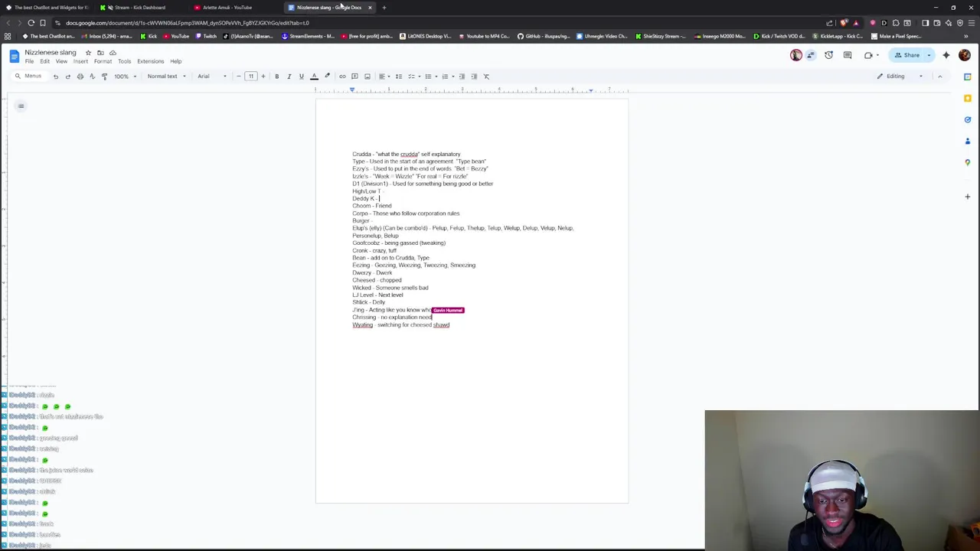
Task: Toggle the browser sidebar panel
Action: [x=925, y=23]
